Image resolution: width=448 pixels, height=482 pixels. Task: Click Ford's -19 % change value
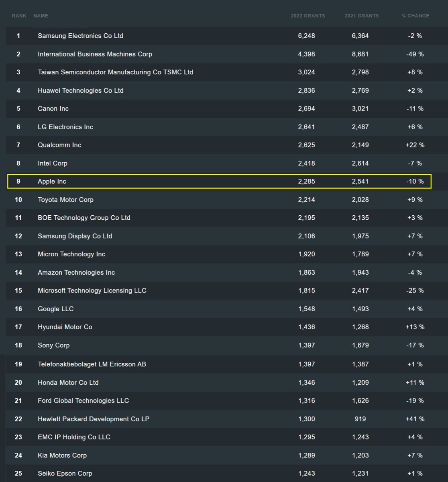[415, 400]
